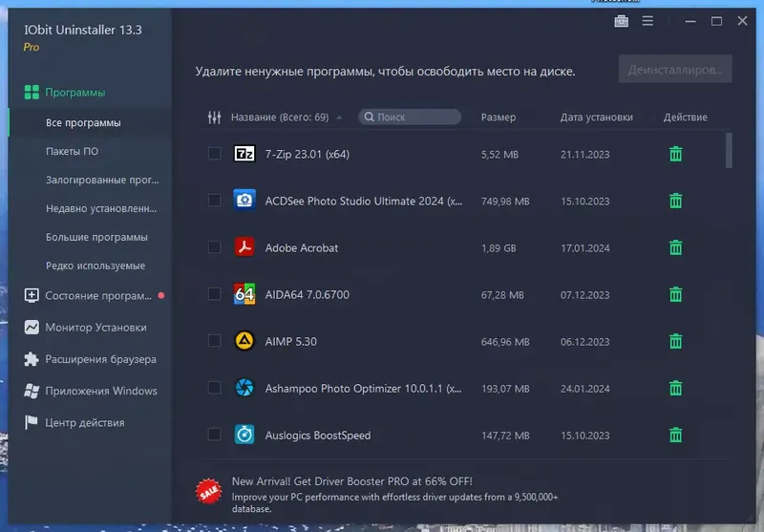
Task: Click the Приложения Windows logo icon
Action: (x=32, y=391)
